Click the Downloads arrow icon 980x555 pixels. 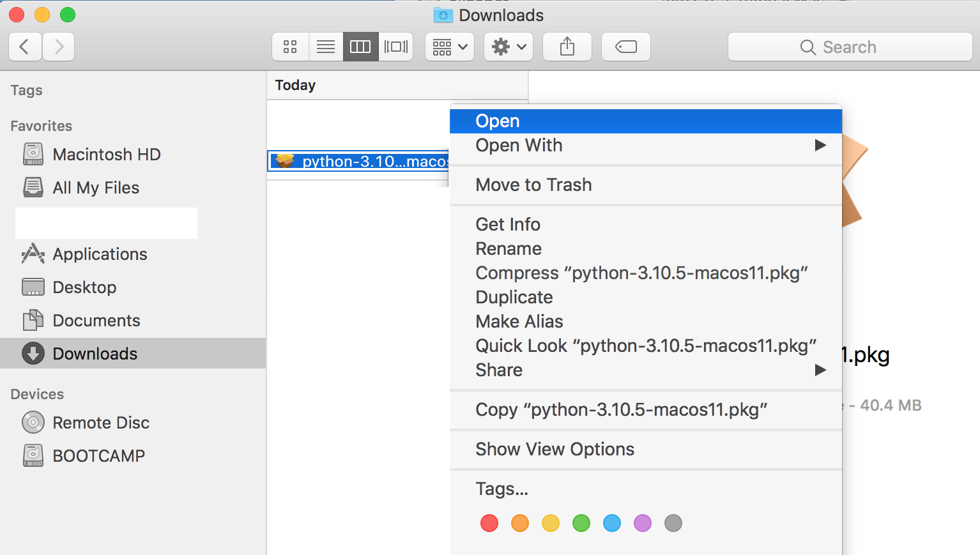point(33,353)
